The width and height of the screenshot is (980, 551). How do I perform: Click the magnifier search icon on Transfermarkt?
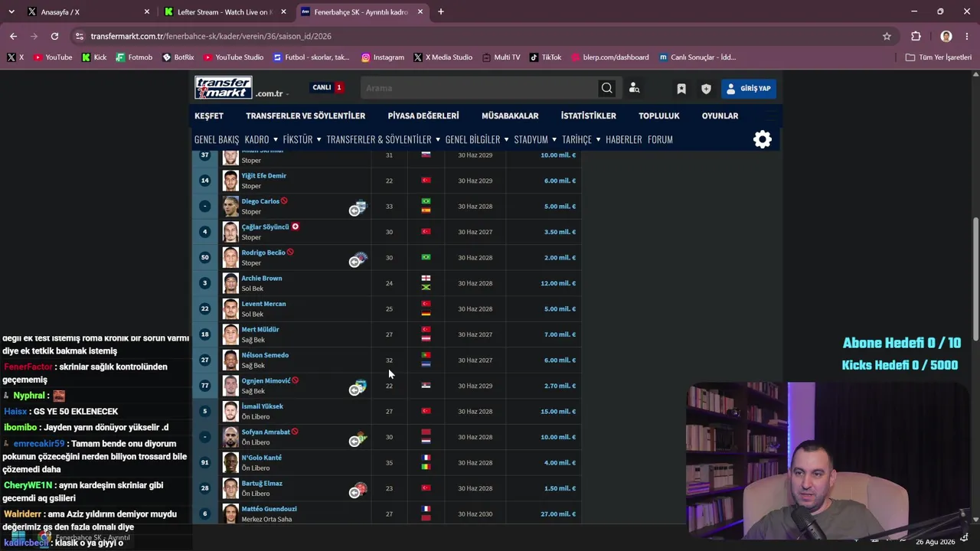click(607, 88)
